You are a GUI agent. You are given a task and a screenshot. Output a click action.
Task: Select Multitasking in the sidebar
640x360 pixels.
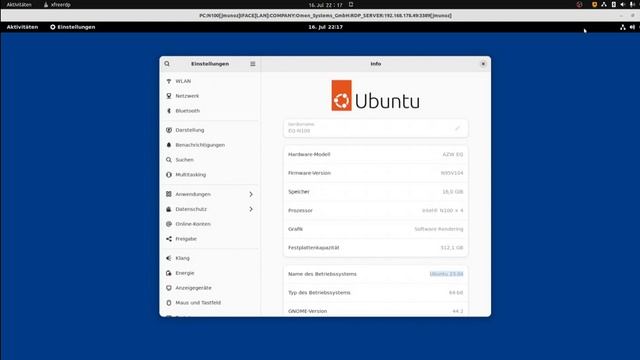(210, 175)
